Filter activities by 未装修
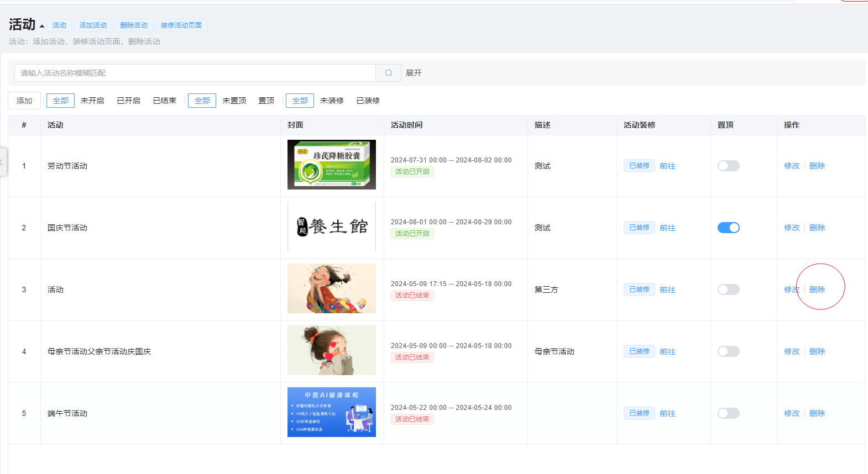Viewport: 868px width, 474px height. 332,101
